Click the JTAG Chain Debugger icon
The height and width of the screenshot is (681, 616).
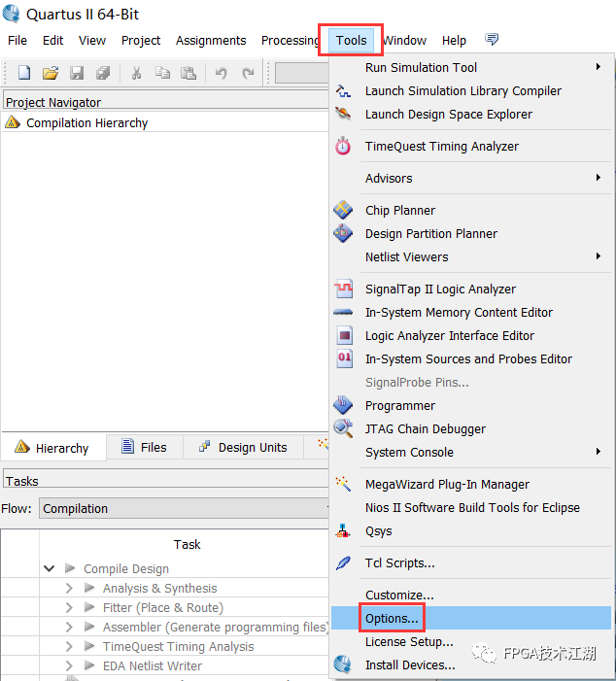343,428
